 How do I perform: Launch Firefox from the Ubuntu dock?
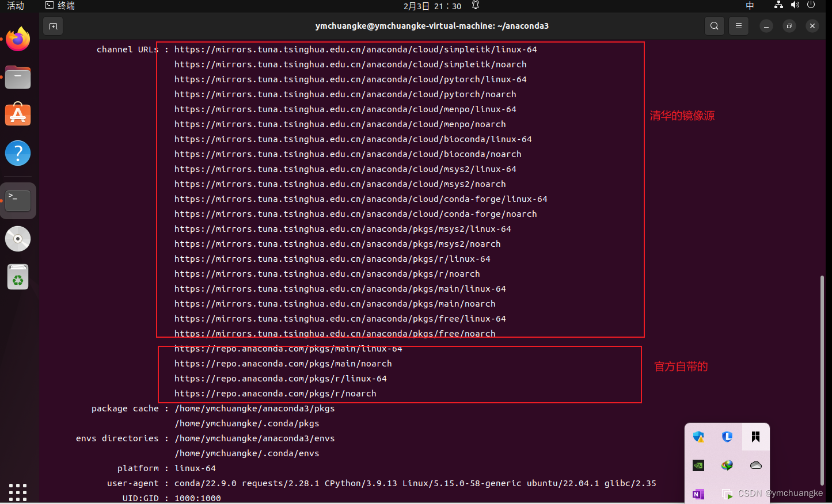point(18,39)
